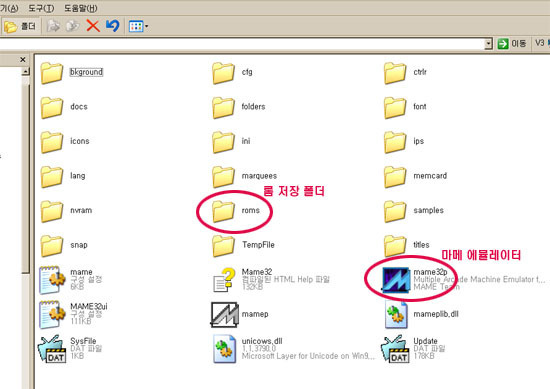The width and height of the screenshot is (550, 389).
Task: Open the cfg folder
Action: (233, 72)
